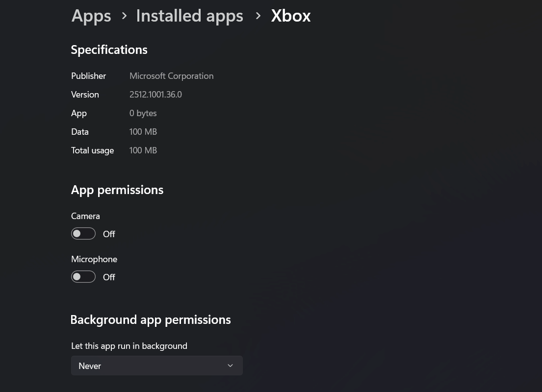Click the Off label beside the Camera toggle
Screen dimensions: 542x392
109,234
